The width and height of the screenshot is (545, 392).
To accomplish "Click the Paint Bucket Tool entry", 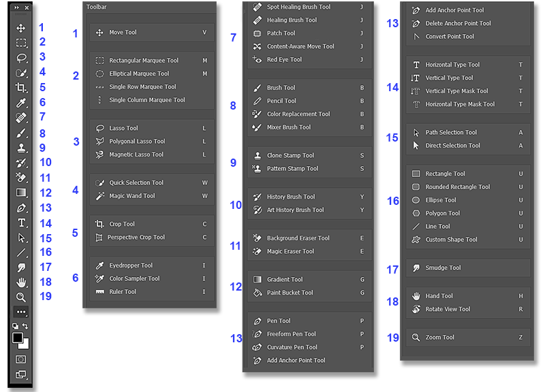I will pyautogui.click(x=290, y=293).
